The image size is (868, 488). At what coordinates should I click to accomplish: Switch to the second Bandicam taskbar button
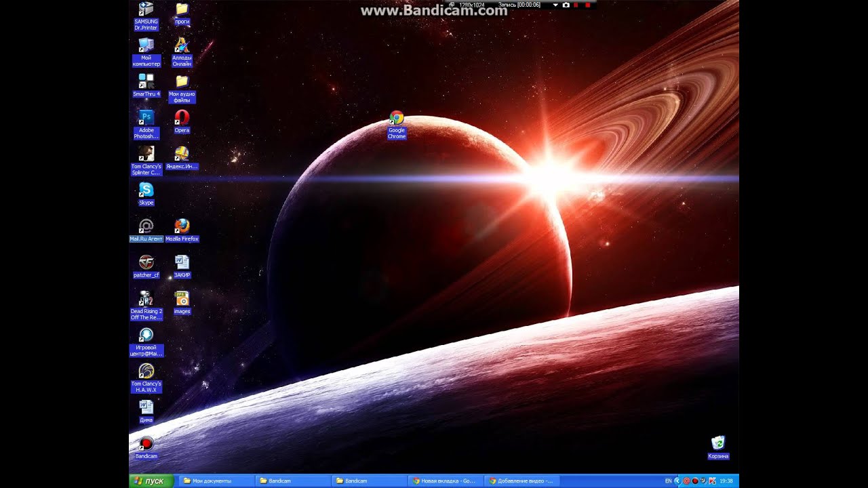[x=370, y=481]
